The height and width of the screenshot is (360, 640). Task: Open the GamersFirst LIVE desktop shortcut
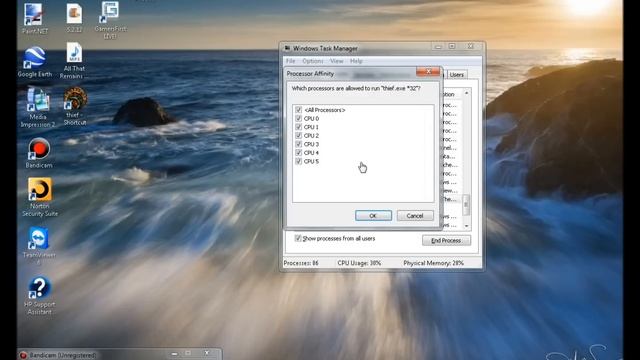coord(110,20)
